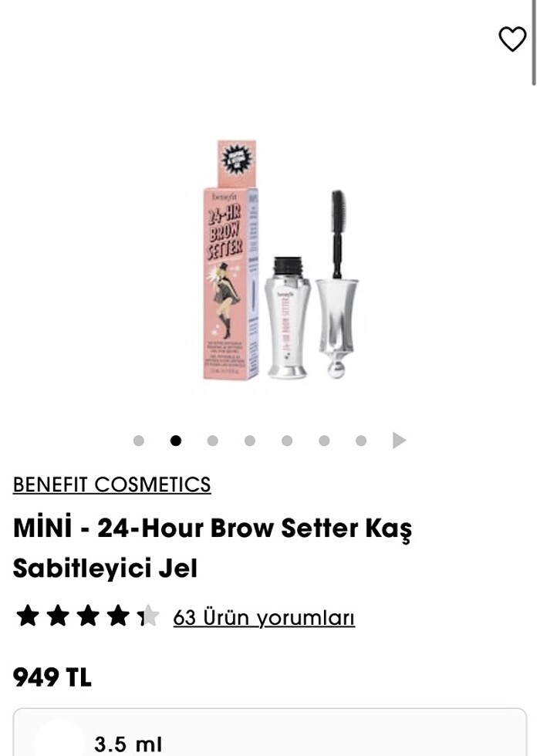Click the page scrollbar on the right
This screenshot has width=540, height=756.
(534, 43)
